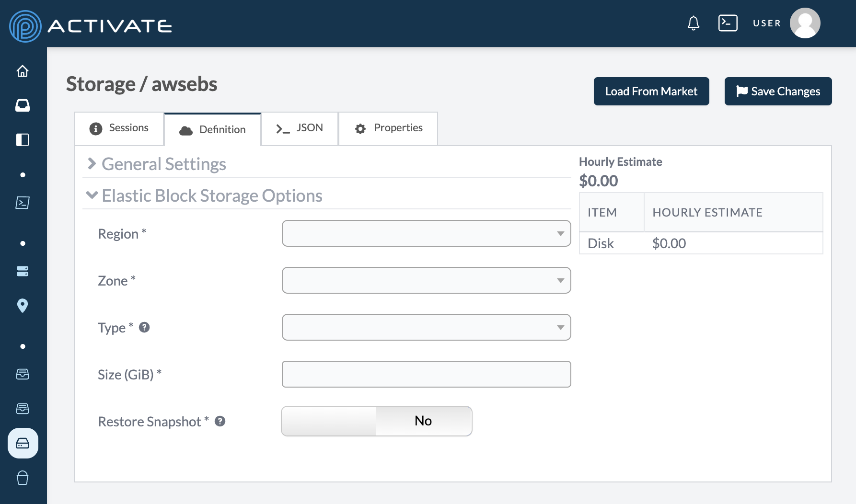Open the terminal icon in top header
Screen dimensions: 856x504
728,23
